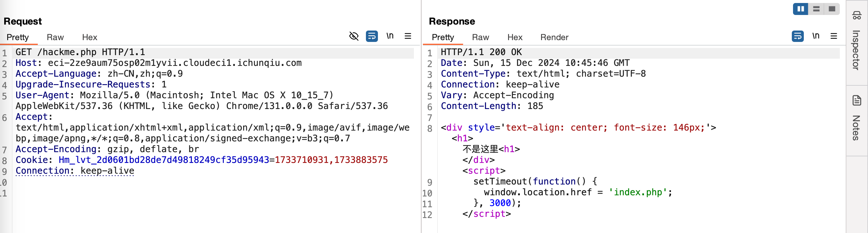Viewport: 868px width, 233px height.
Task: Switch Response view to Render tab
Action: click(554, 37)
